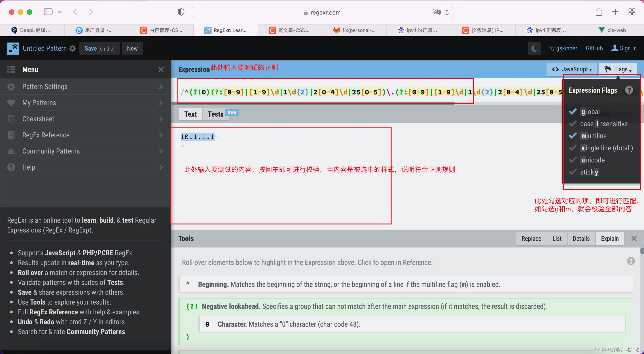
Task: Select the My Patterns heart icon
Action: click(11, 102)
